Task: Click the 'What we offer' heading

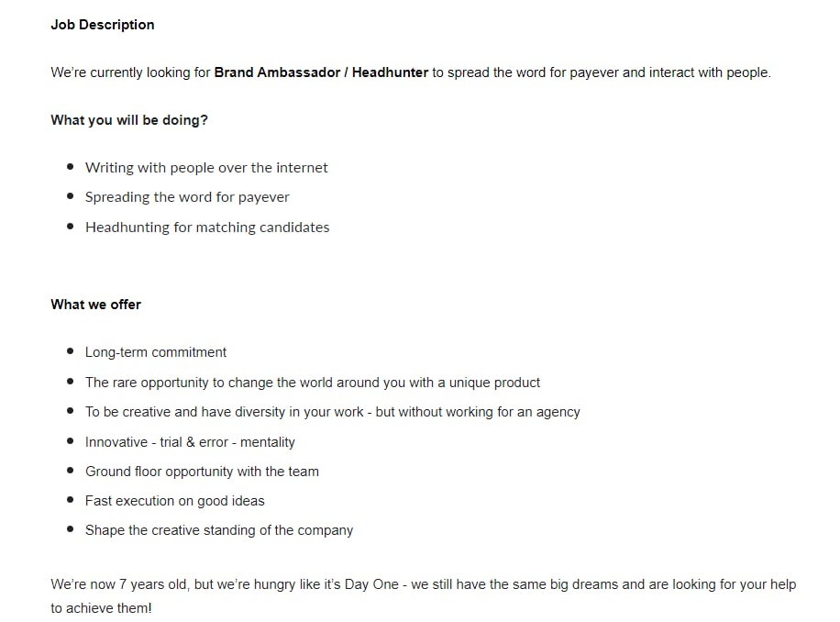Action: click(x=96, y=305)
